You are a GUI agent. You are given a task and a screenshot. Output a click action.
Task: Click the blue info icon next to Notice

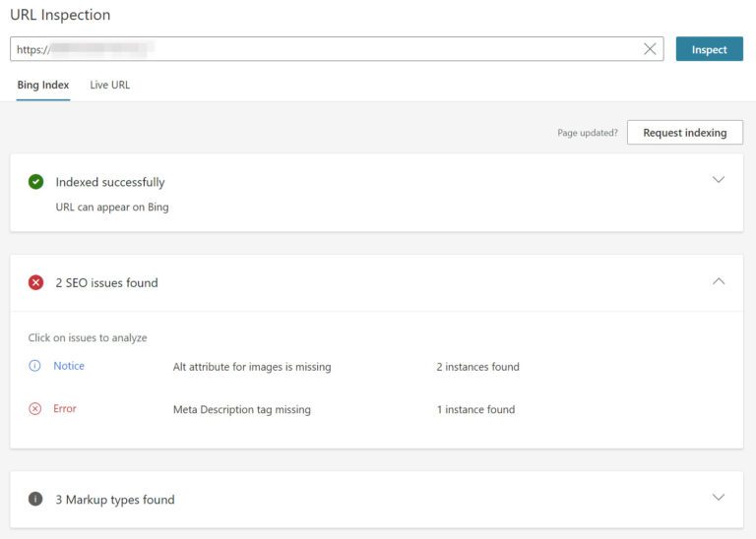(35, 366)
